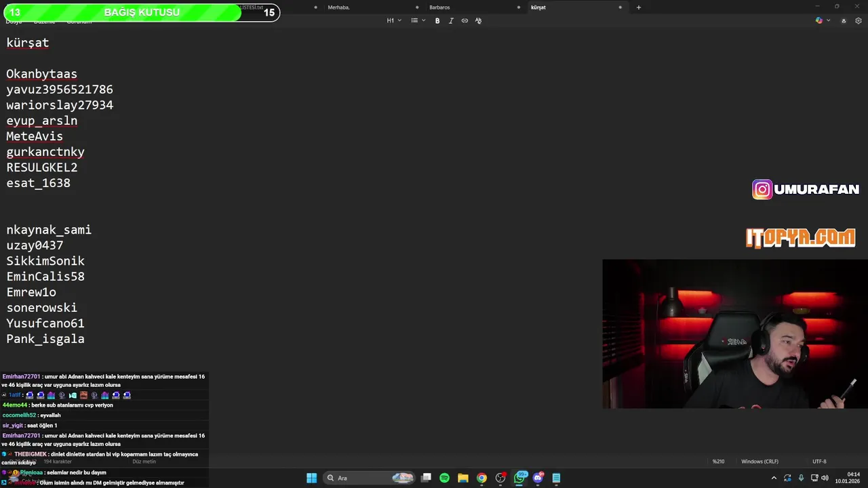Click the line Emrew1o
This screenshot has width=868, height=488.
point(31,292)
